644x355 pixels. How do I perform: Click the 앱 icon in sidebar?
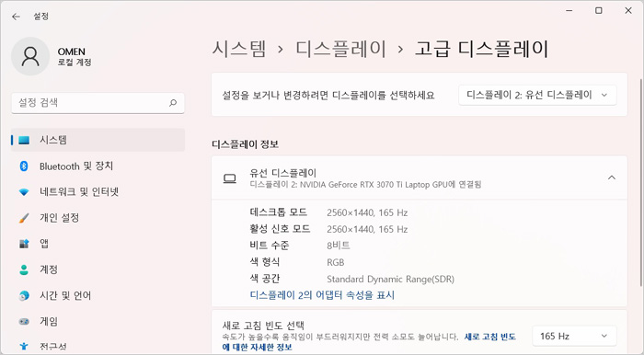coord(24,244)
